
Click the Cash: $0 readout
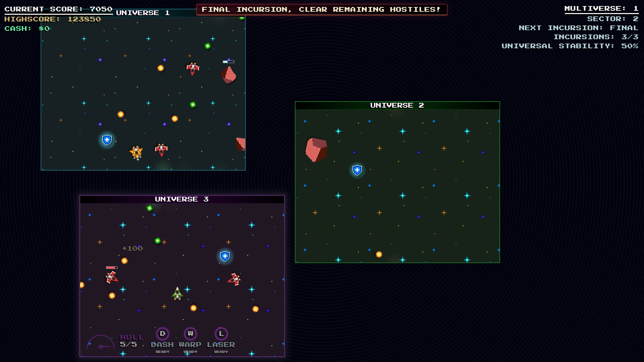pyautogui.click(x=27, y=28)
